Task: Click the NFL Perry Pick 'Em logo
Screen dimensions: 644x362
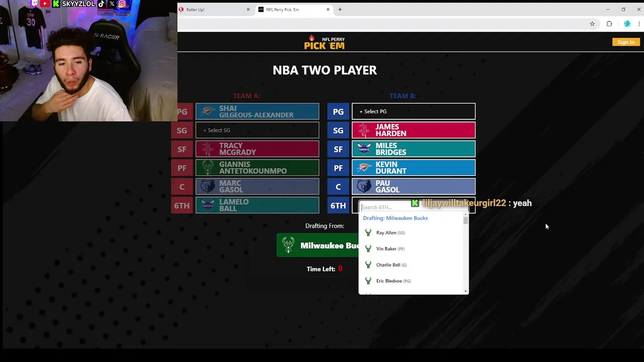Action: point(325,42)
